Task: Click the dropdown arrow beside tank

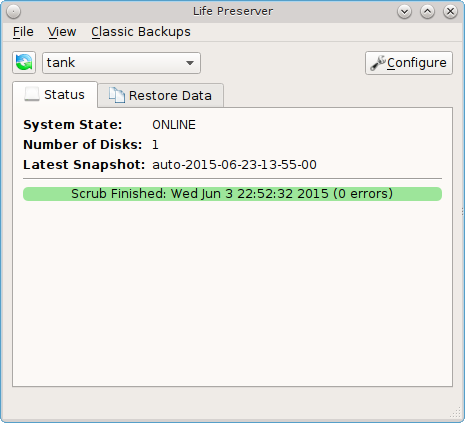Action: [190, 63]
